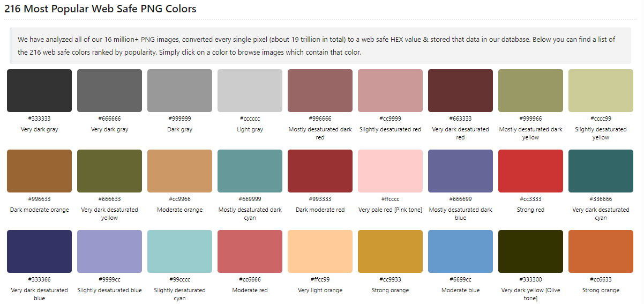Pick the #cc9999 slightly desaturated red swatch
Image resolution: width=644 pixels, height=304 pixels.
(390, 91)
